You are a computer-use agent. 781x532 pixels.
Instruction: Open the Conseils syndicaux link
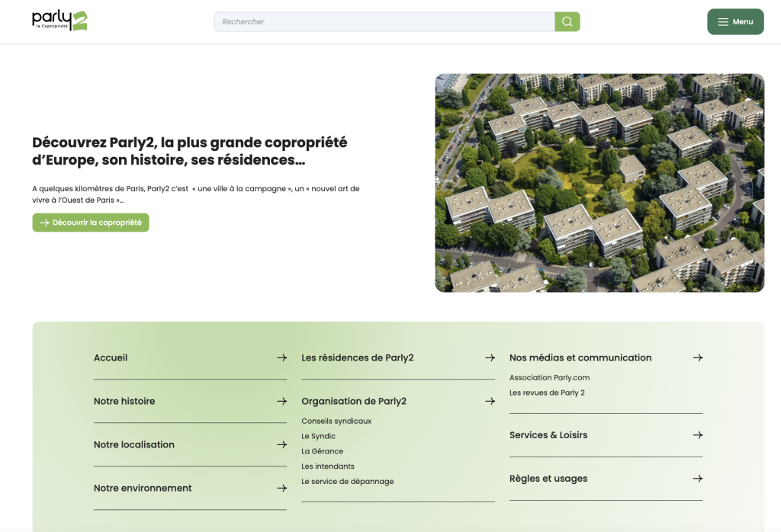336,421
